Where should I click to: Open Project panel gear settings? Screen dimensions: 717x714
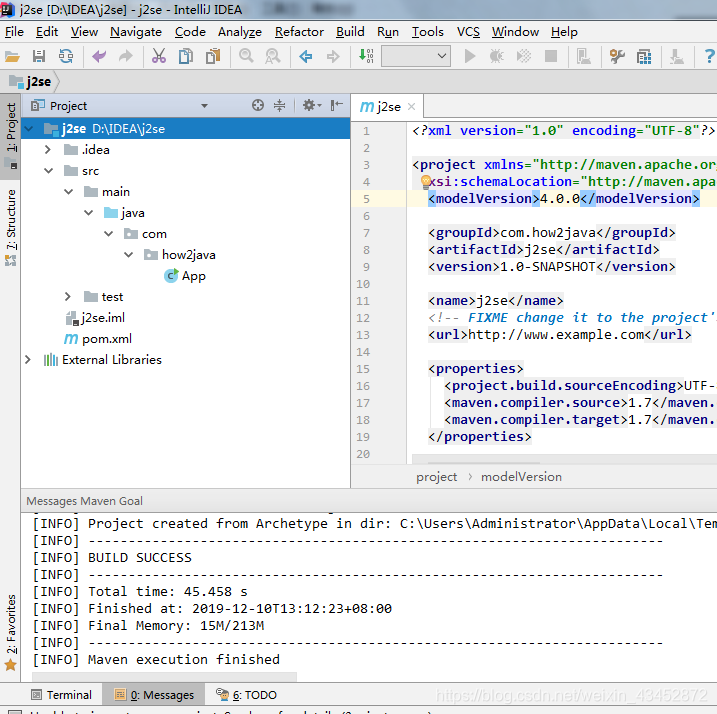tap(312, 106)
